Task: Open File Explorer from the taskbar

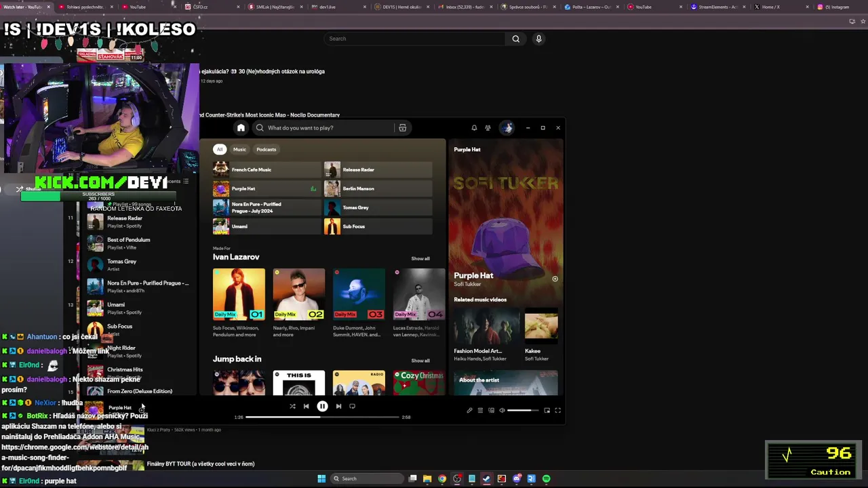Action: (x=427, y=479)
